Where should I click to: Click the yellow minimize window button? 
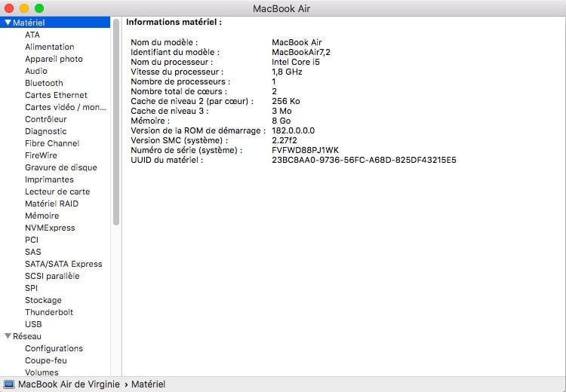[x=24, y=8]
